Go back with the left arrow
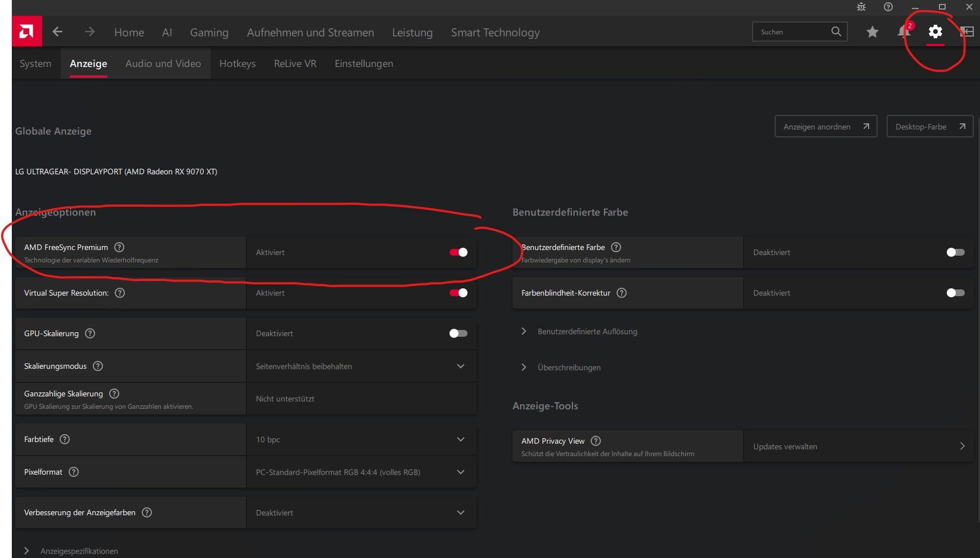The height and width of the screenshot is (558, 980). (57, 32)
